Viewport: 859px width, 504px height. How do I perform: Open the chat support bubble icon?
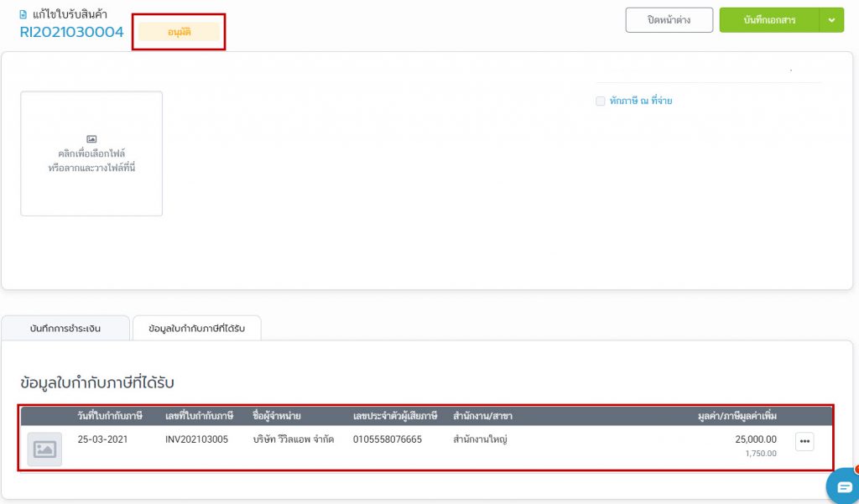[x=843, y=486]
